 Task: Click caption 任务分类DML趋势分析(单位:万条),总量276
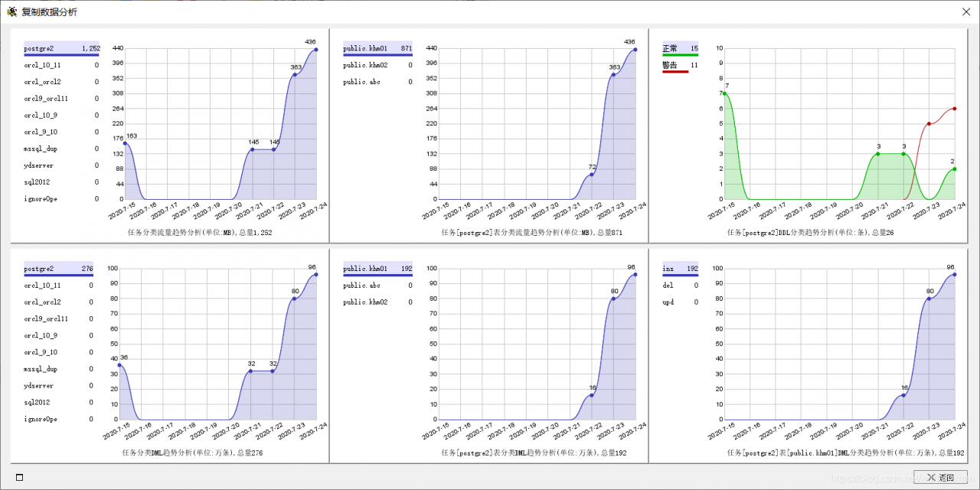tap(193, 452)
